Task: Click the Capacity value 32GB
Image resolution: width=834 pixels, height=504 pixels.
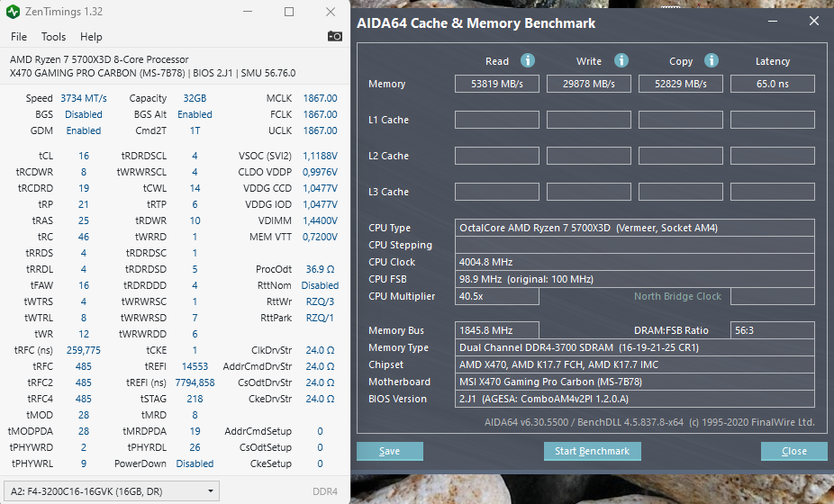Action: tap(195, 98)
